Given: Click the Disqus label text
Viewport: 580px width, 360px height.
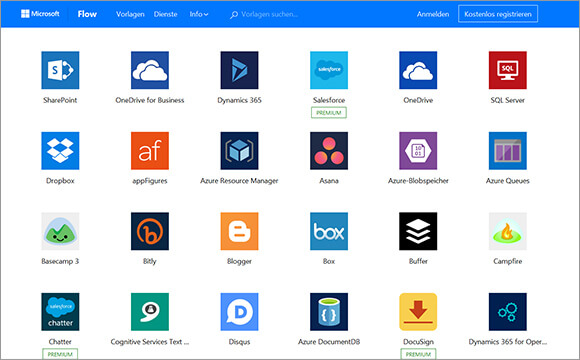Looking at the screenshot, I should (x=239, y=342).
